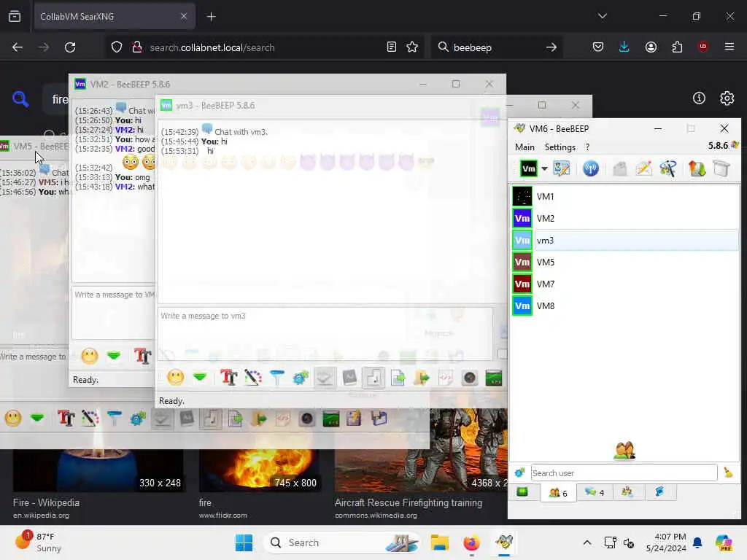Open your VM profile avatar in the VM6 toolbar
This screenshot has height=560, width=747.
click(528, 168)
